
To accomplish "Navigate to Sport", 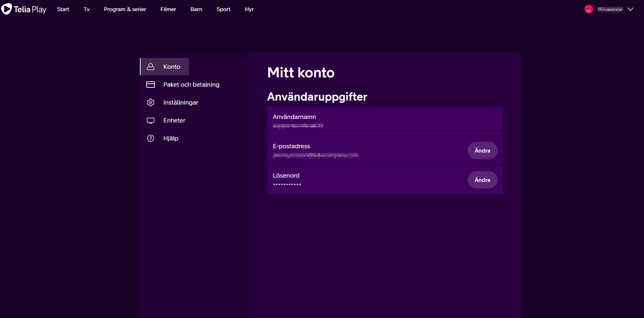I will (x=223, y=9).
